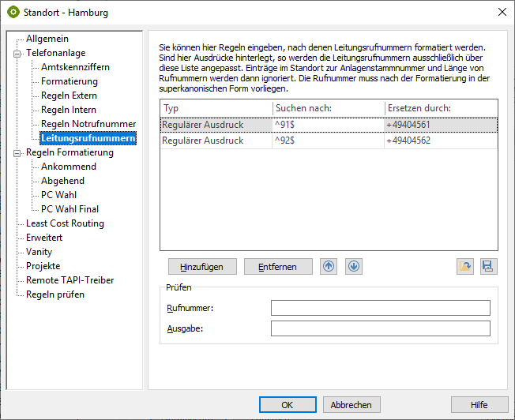This screenshot has height=420, width=515.
Task: Go to Regeln Notrufnummer section
Action: coord(88,124)
